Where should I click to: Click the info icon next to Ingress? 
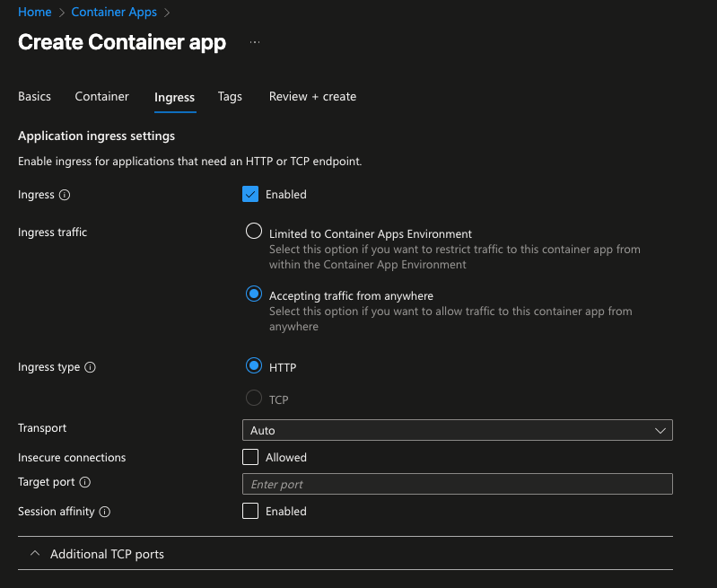tap(65, 195)
